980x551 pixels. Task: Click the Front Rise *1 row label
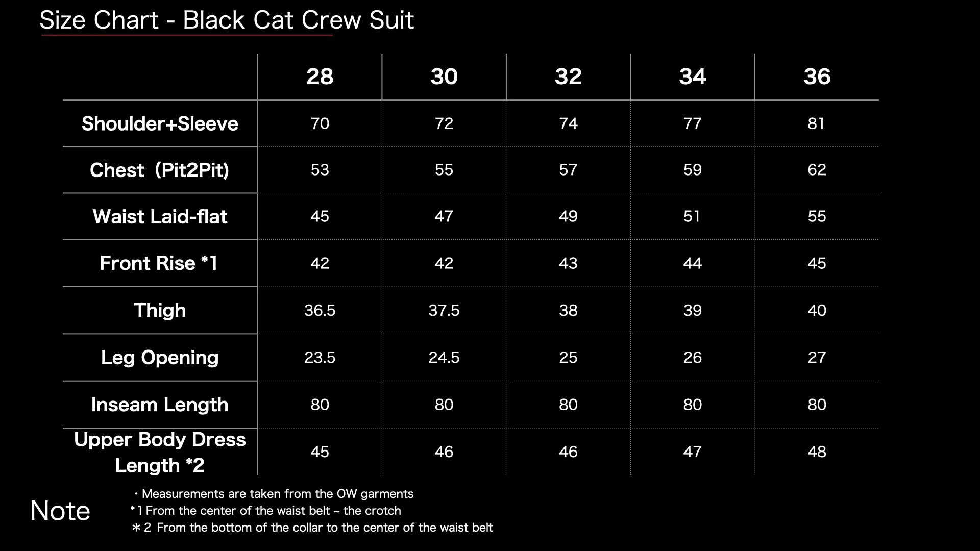[x=159, y=263]
